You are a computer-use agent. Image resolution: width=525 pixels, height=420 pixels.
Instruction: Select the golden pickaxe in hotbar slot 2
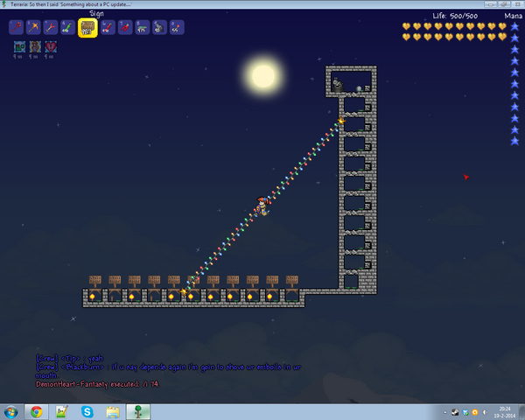tap(33, 27)
